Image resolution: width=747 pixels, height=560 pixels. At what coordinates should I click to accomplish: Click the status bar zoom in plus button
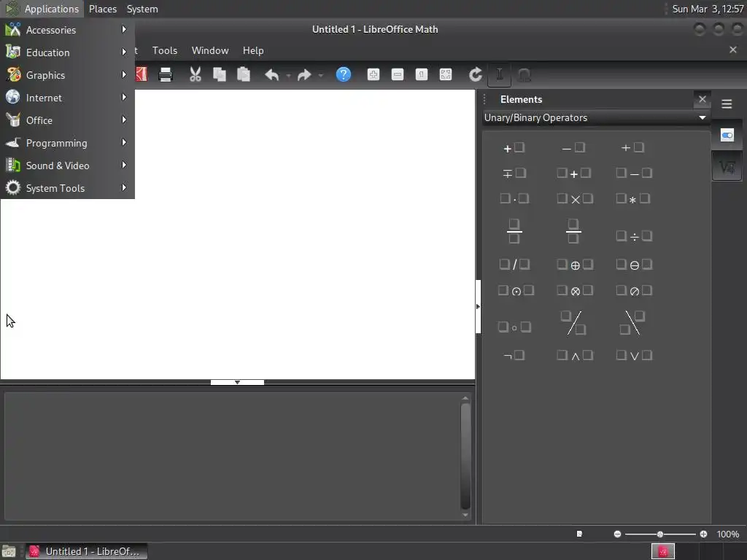(x=704, y=534)
